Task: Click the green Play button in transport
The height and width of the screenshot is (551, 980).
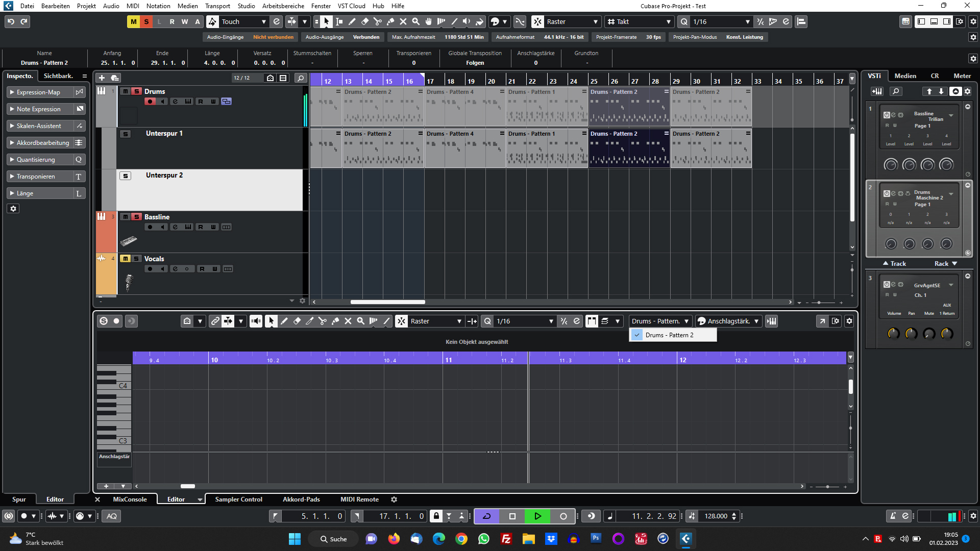Action: point(537,516)
